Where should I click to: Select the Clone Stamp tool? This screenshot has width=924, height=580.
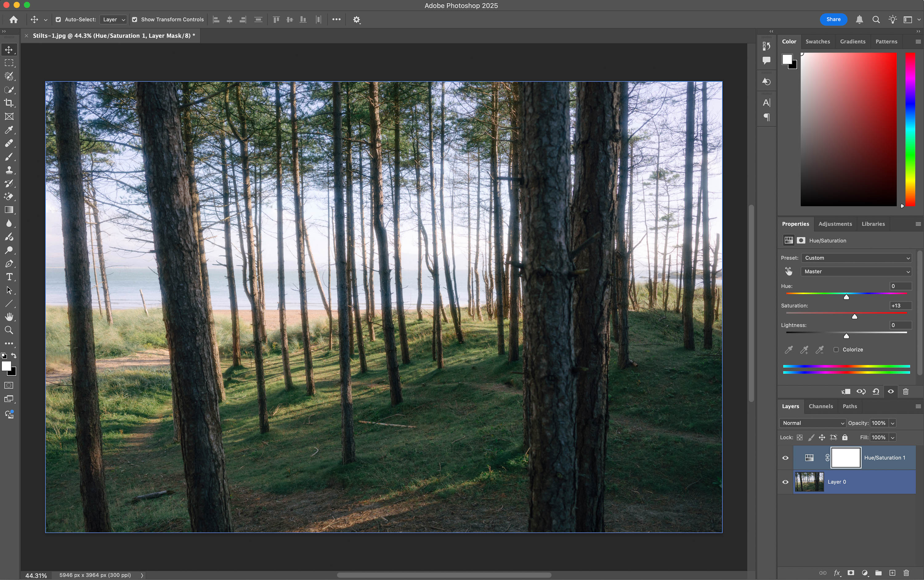[9, 170]
